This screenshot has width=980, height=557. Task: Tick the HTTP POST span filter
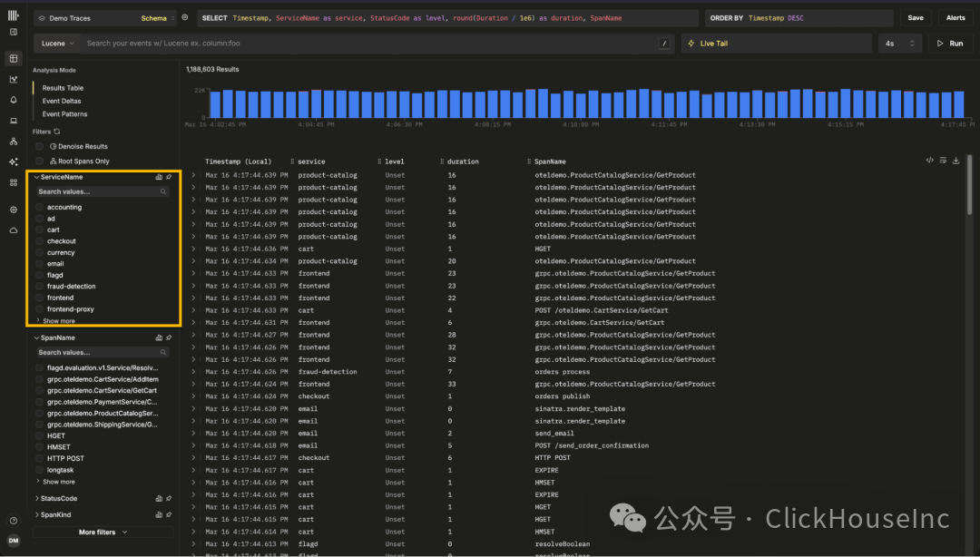coord(39,458)
